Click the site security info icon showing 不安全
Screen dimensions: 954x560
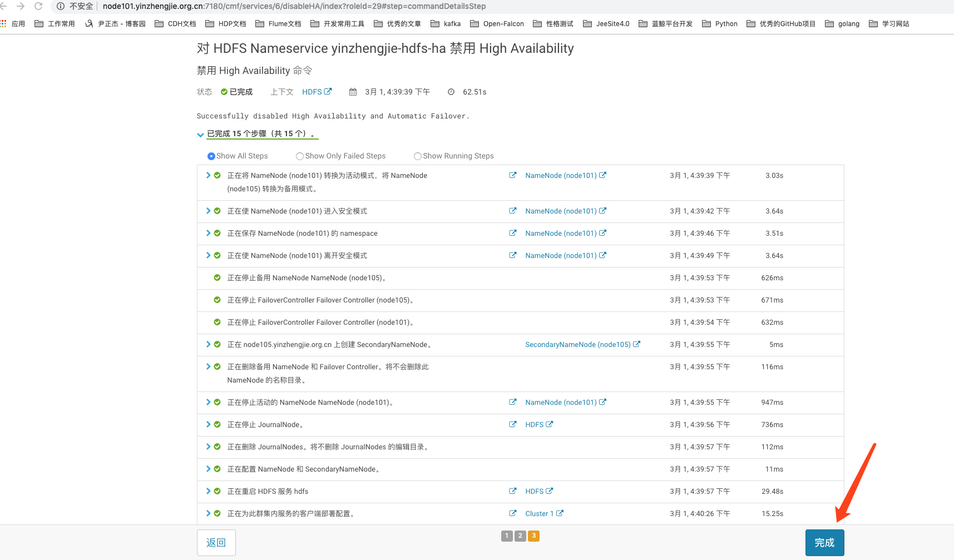pyautogui.click(x=60, y=6)
